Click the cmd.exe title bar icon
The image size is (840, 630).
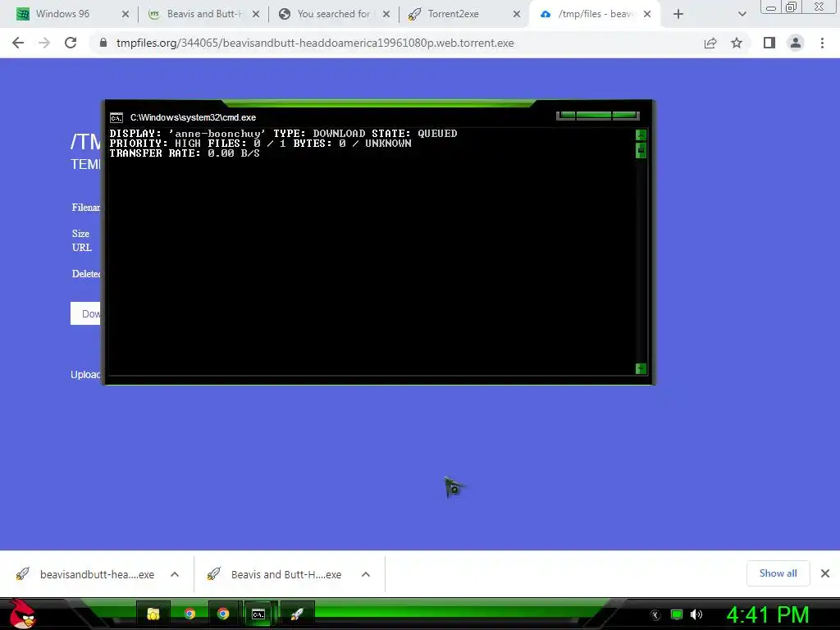[x=116, y=117]
